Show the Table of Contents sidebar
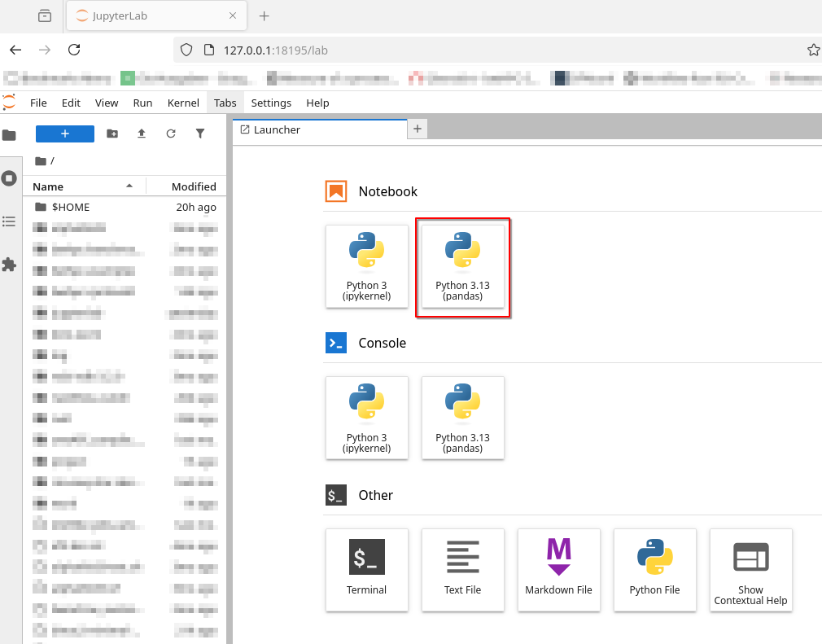This screenshot has width=822, height=644. click(x=9, y=221)
